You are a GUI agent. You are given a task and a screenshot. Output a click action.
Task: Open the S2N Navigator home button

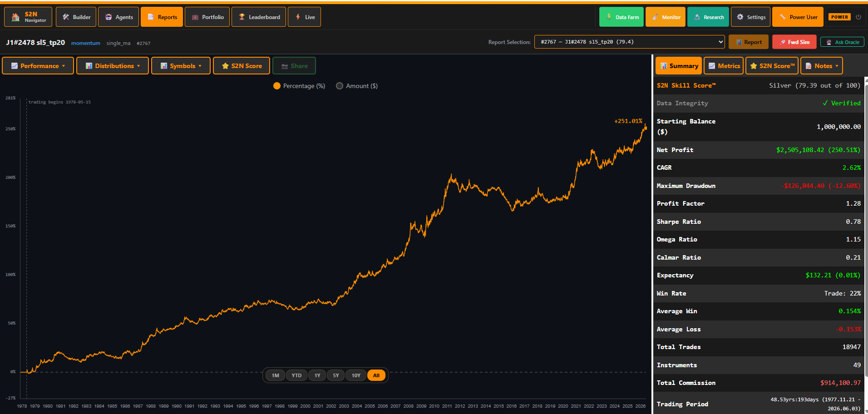(x=28, y=17)
